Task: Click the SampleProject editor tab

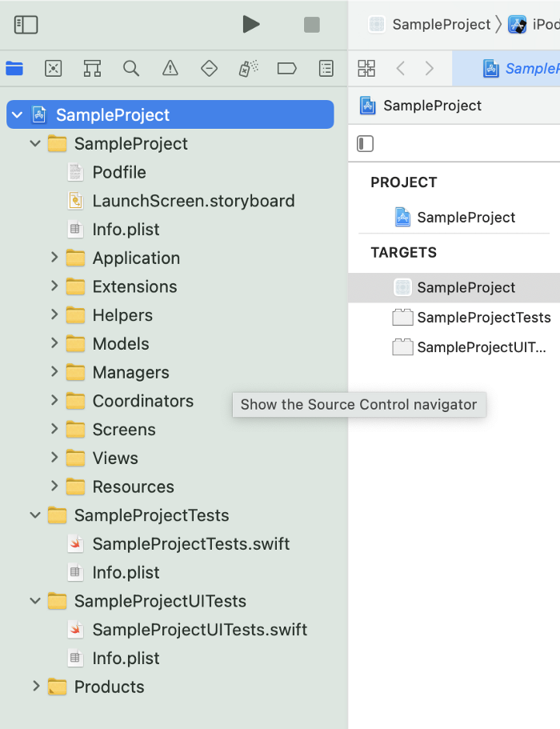Action: coord(520,69)
